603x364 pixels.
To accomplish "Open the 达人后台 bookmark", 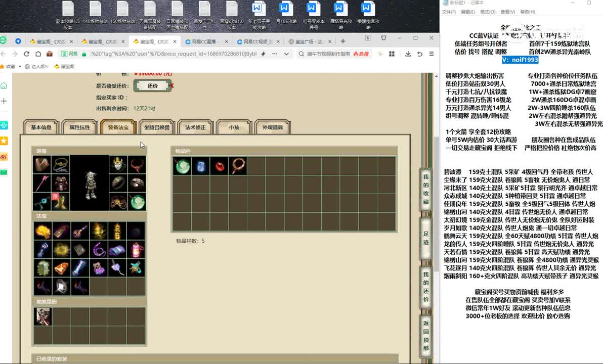I will pyautogui.click(x=36, y=67).
